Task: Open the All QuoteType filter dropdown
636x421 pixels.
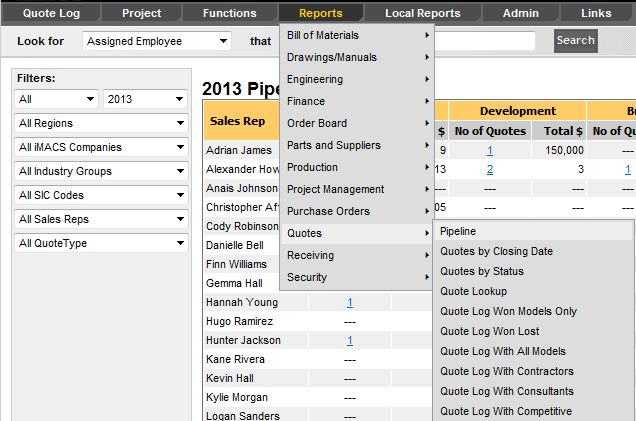Action: [101, 243]
